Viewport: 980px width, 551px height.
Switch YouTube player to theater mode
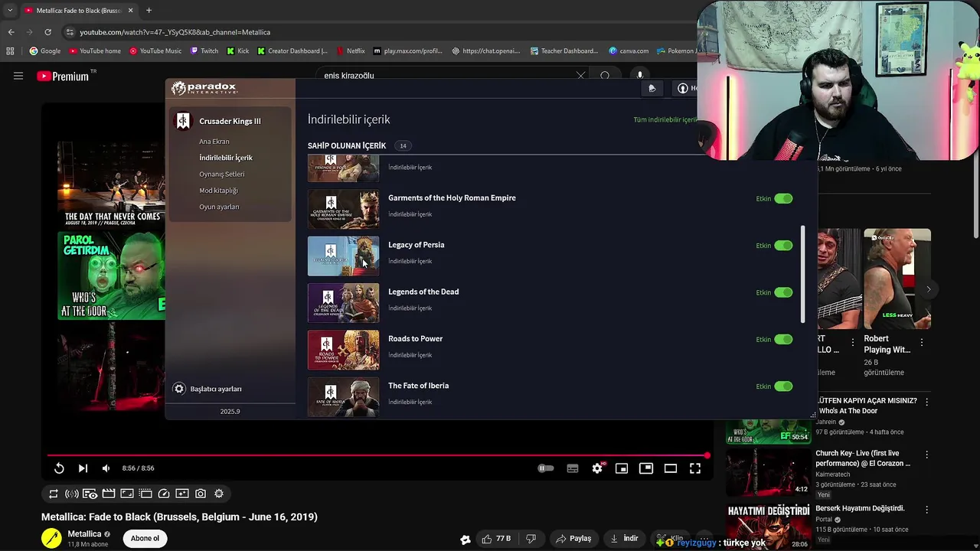click(x=671, y=468)
